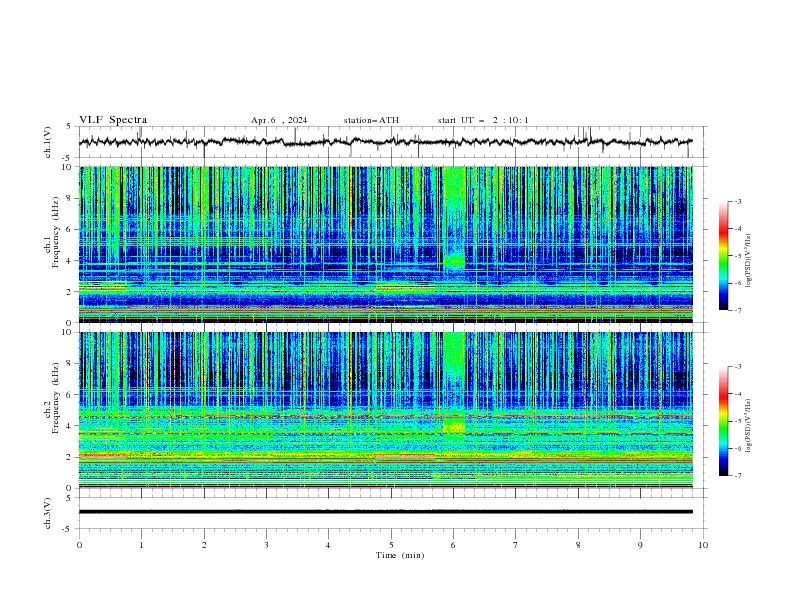Click the "-4" tick on lower colorbar
792x612 pixels.
(738, 394)
